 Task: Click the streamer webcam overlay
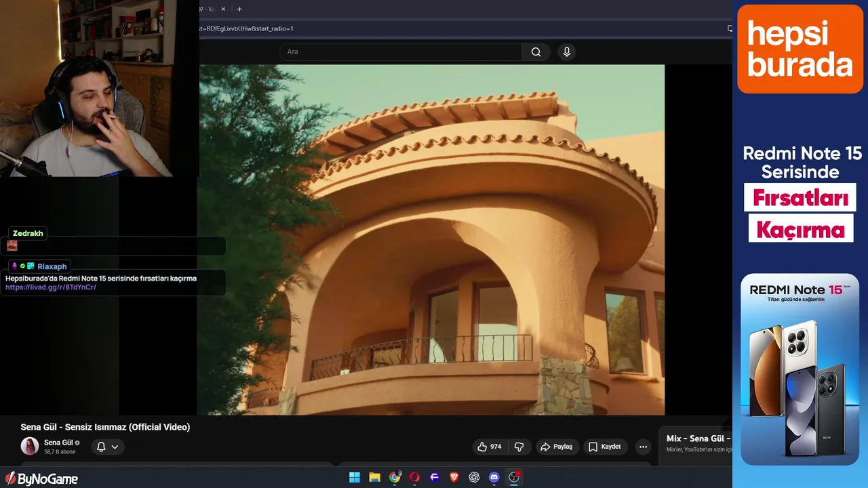pos(100,88)
